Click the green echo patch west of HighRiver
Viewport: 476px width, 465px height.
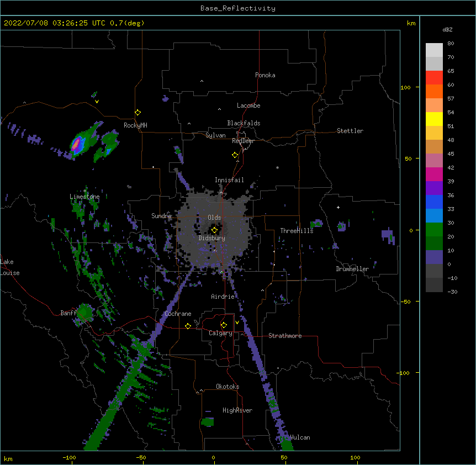pos(208,422)
